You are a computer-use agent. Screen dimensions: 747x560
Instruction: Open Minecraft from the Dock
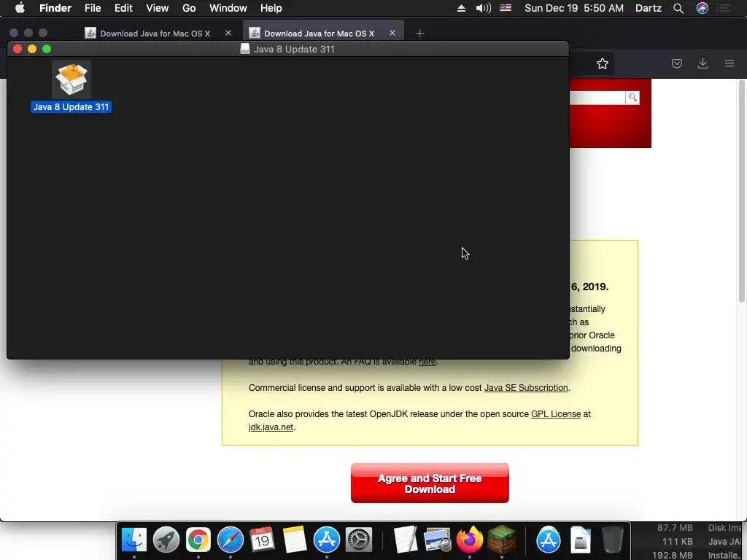(x=502, y=540)
